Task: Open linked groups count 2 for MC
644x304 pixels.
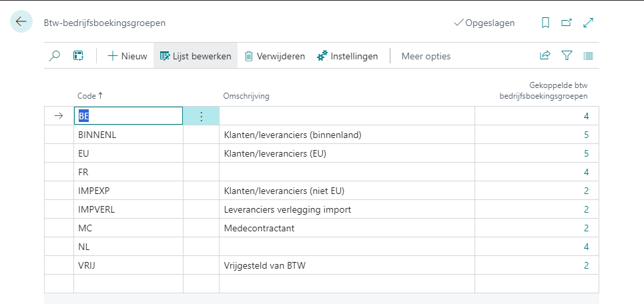Action: click(586, 228)
